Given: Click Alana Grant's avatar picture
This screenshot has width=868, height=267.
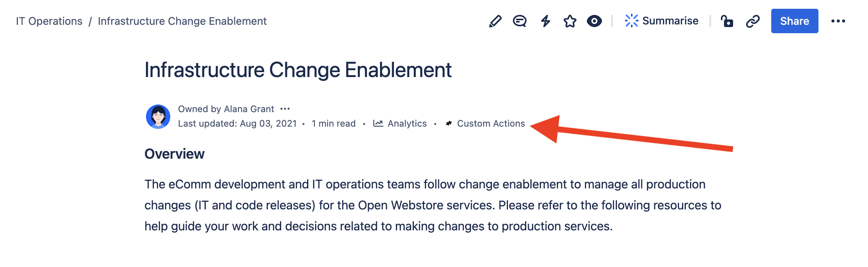Looking at the screenshot, I should pyautogui.click(x=158, y=116).
